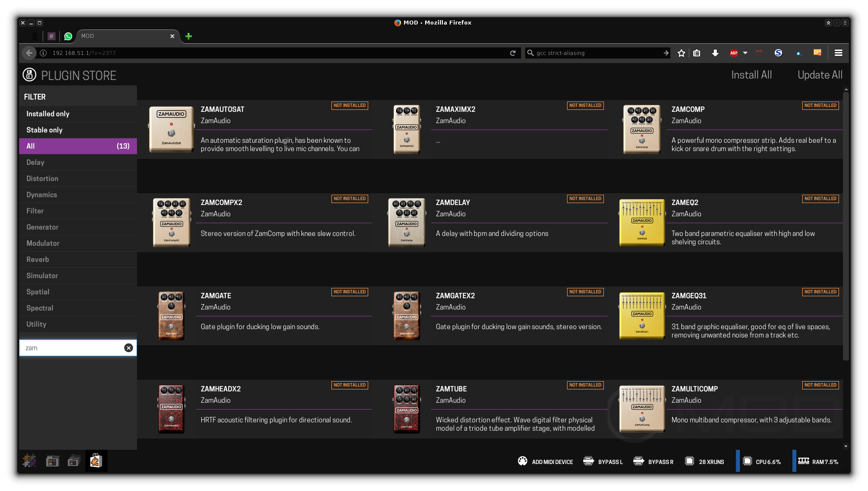Expand the Adblock Plus dropdown arrow
This screenshot has width=868, height=491.
click(x=745, y=53)
